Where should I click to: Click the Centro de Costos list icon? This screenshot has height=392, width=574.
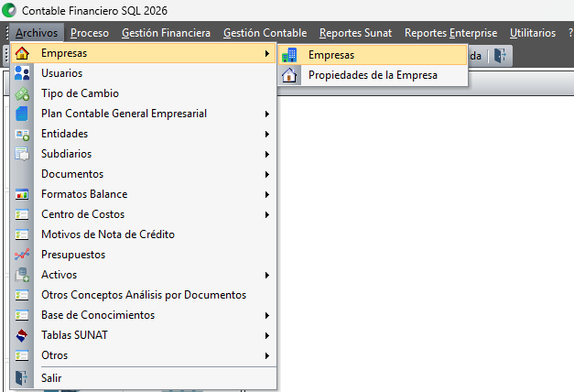point(22,214)
